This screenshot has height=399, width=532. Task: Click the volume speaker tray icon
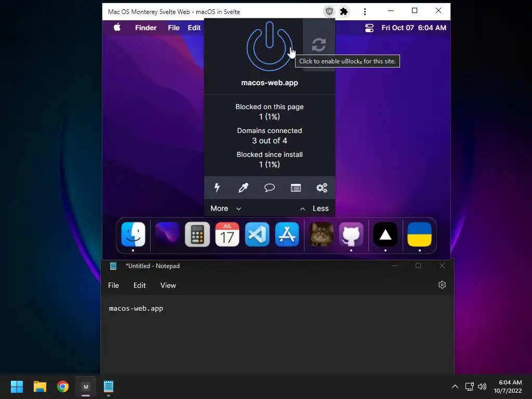pos(482,387)
